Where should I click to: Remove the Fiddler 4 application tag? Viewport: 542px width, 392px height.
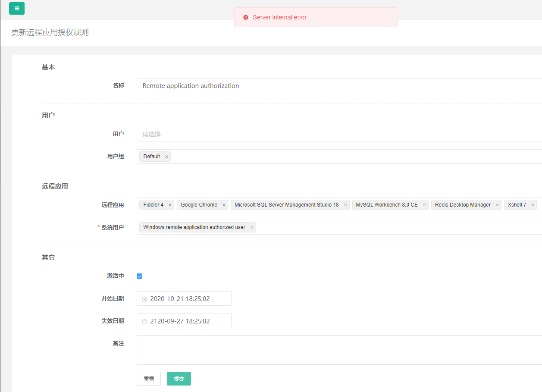click(170, 204)
